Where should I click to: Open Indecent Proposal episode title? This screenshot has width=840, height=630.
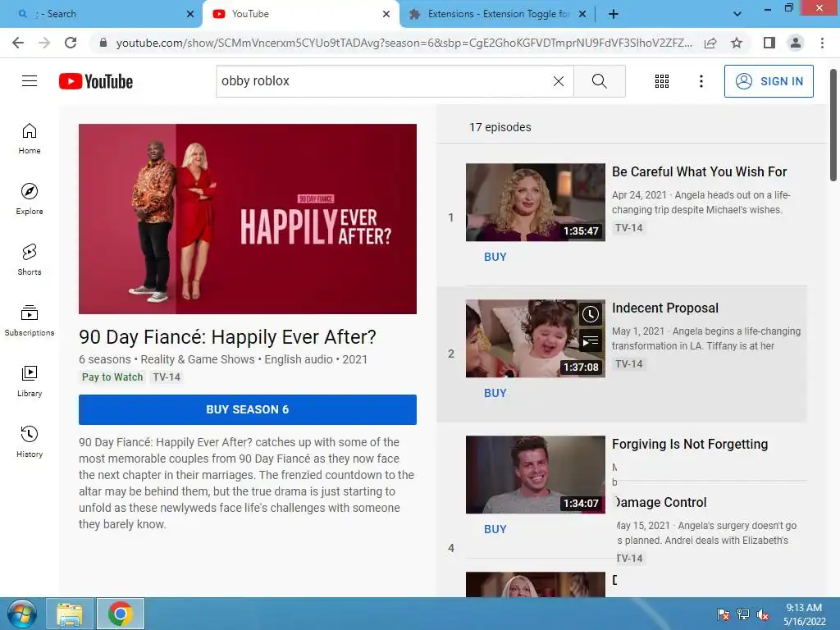click(664, 308)
